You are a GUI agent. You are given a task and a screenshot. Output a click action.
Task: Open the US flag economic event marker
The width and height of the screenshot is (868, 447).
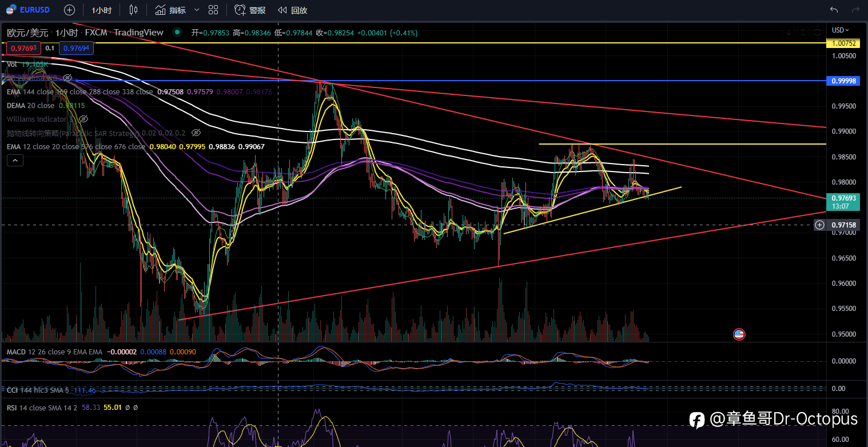click(739, 334)
